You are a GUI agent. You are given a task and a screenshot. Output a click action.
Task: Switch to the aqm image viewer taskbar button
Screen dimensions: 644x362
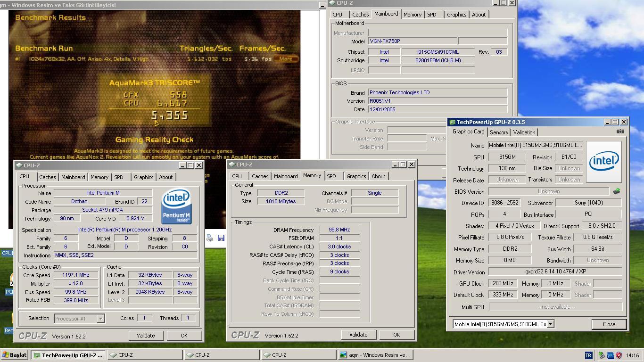click(x=375, y=355)
